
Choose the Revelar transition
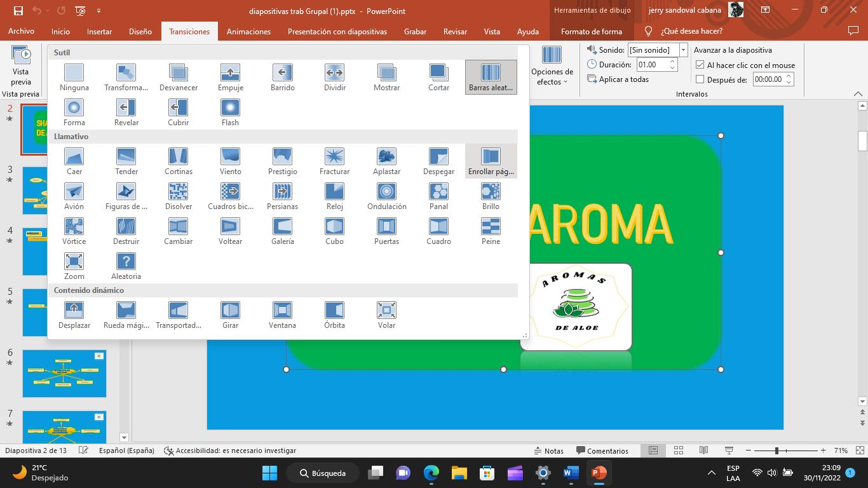(126, 112)
